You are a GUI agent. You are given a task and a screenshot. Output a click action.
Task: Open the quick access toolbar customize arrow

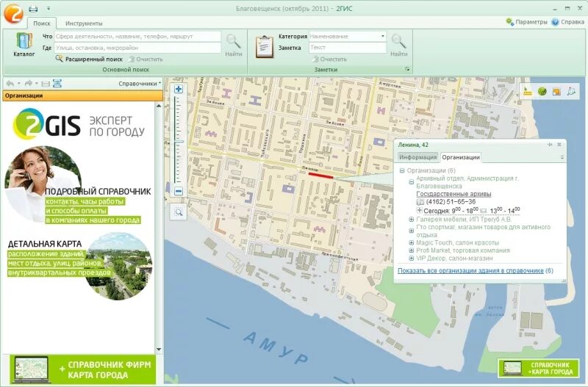49,8
